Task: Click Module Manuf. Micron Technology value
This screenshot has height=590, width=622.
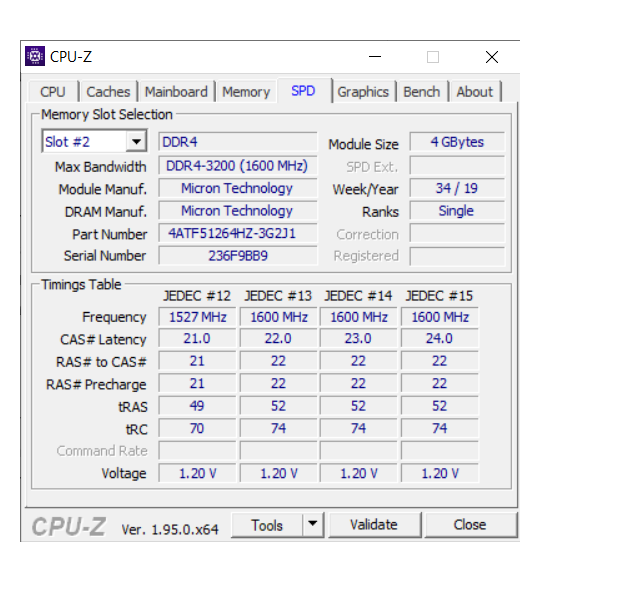Action: (238, 188)
